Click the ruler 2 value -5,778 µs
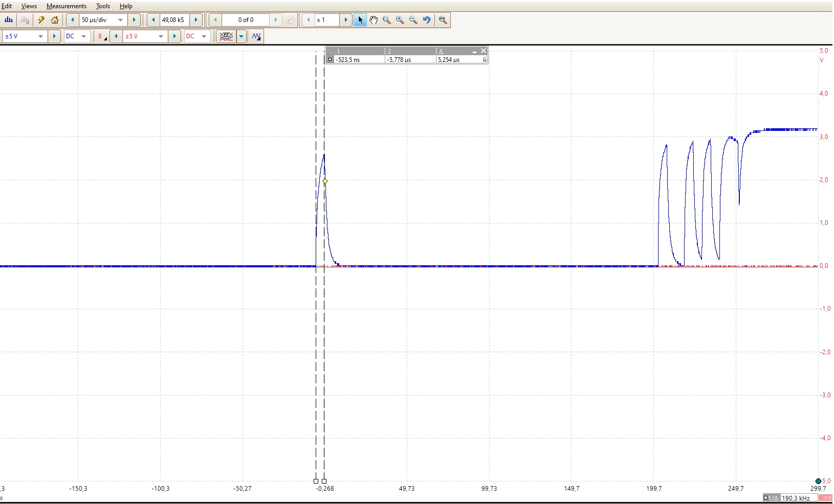 point(399,60)
